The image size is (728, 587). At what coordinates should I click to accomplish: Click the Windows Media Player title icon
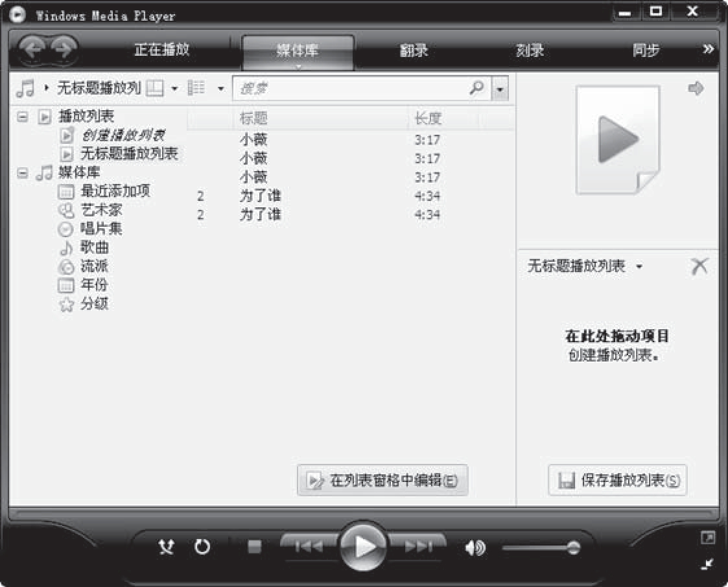tap(17, 14)
